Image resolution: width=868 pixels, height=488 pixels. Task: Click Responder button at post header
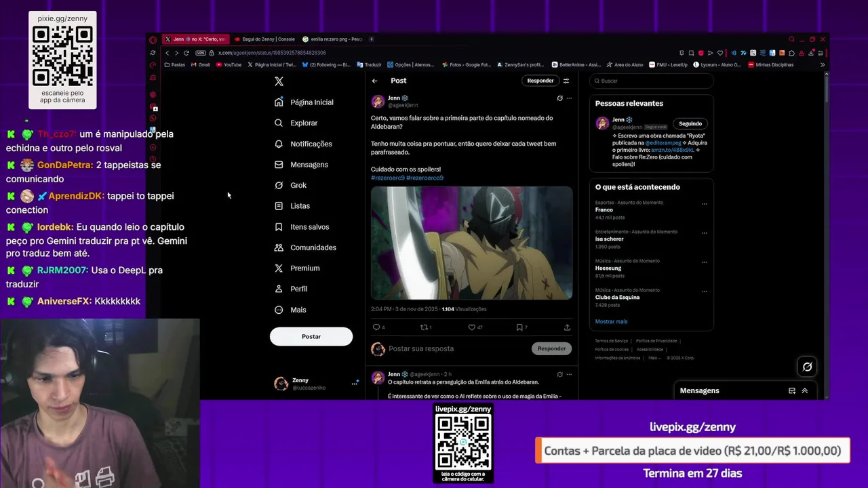click(x=540, y=81)
